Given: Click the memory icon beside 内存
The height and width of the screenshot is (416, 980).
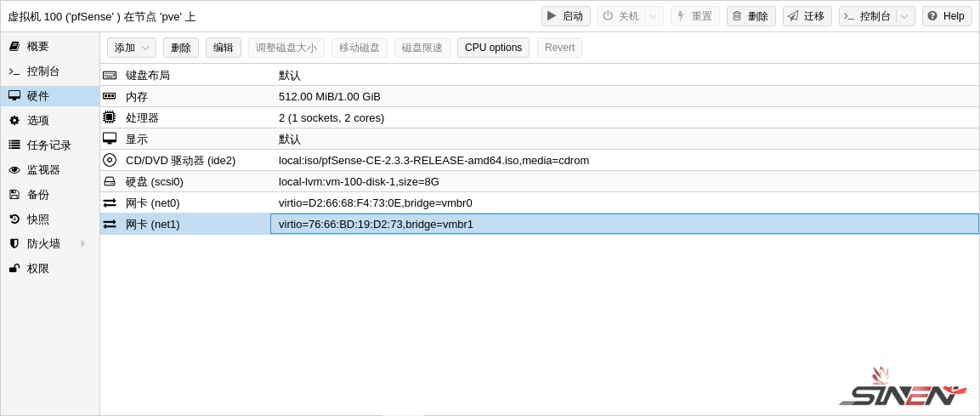Looking at the screenshot, I should [x=110, y=96].
